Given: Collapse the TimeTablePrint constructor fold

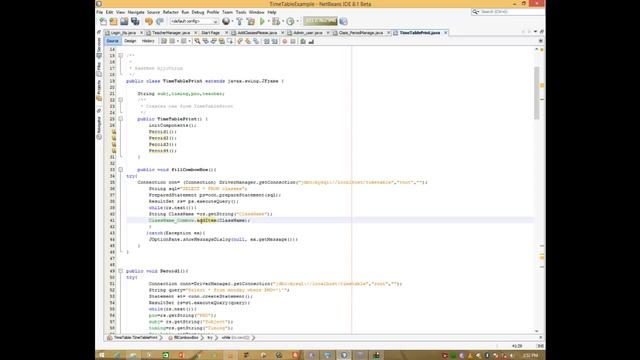Looking at the screenshot, I should (120, 119).
